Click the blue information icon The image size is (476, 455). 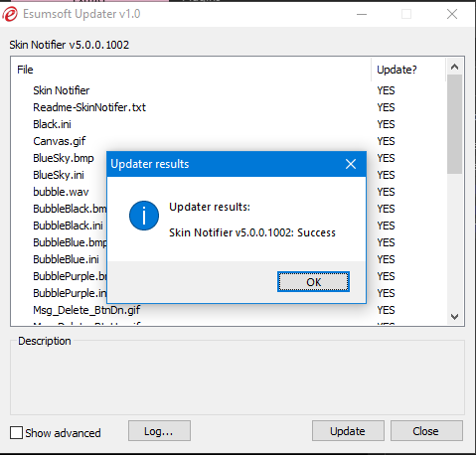point(144,216)
